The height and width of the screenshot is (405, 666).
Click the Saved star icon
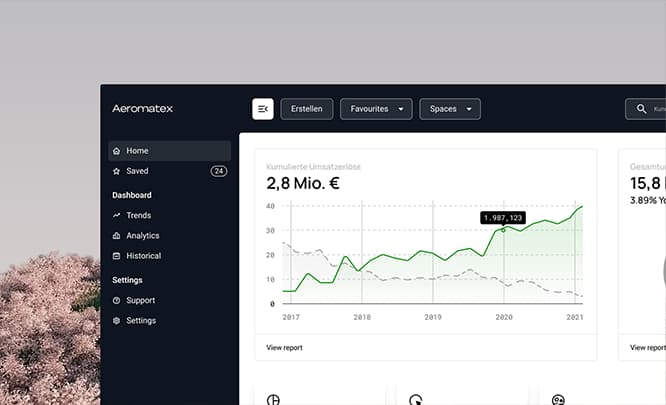[116, 171]
